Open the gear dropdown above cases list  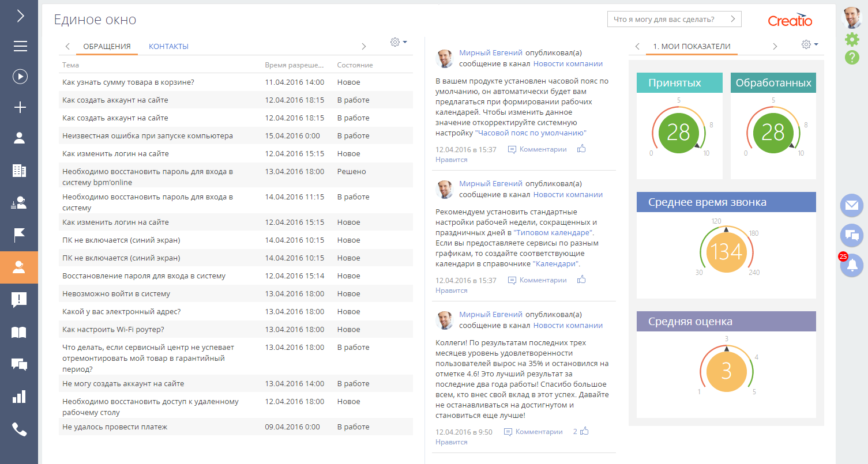pos(399,42)
